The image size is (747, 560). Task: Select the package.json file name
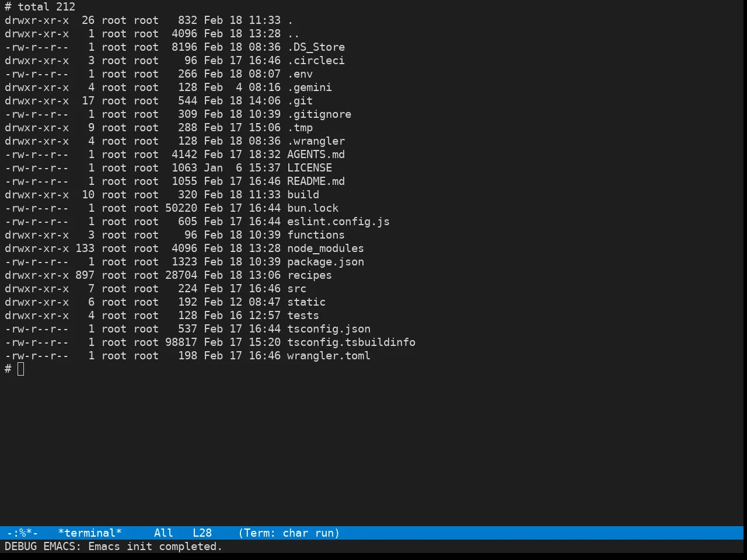coord(326,262)
